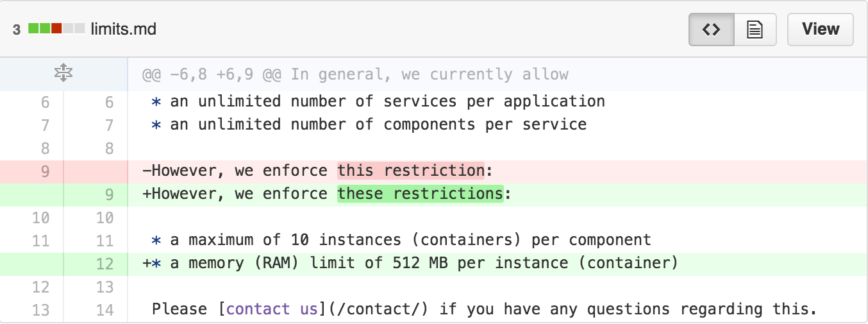Image resolution: width=868 pixels, height=324 pixels.
Task: Click old line number 6
Action: tap(45, 102)
